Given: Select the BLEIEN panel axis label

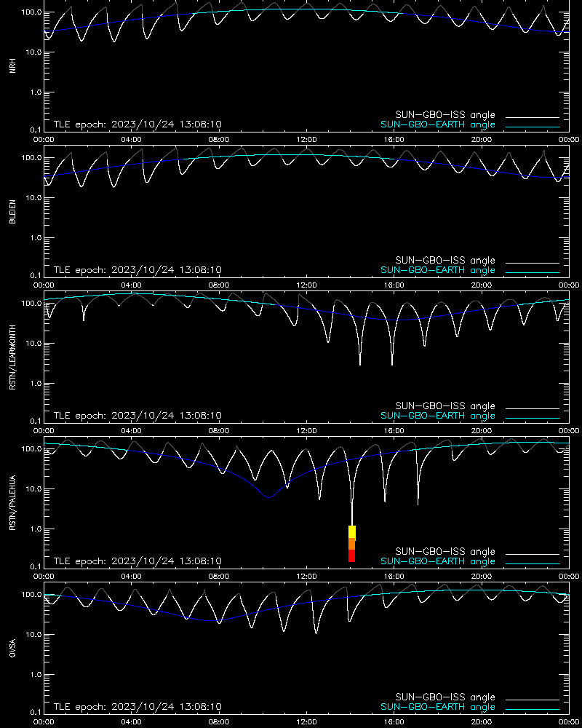Looking at the screenshot, I should coord(12,212).
